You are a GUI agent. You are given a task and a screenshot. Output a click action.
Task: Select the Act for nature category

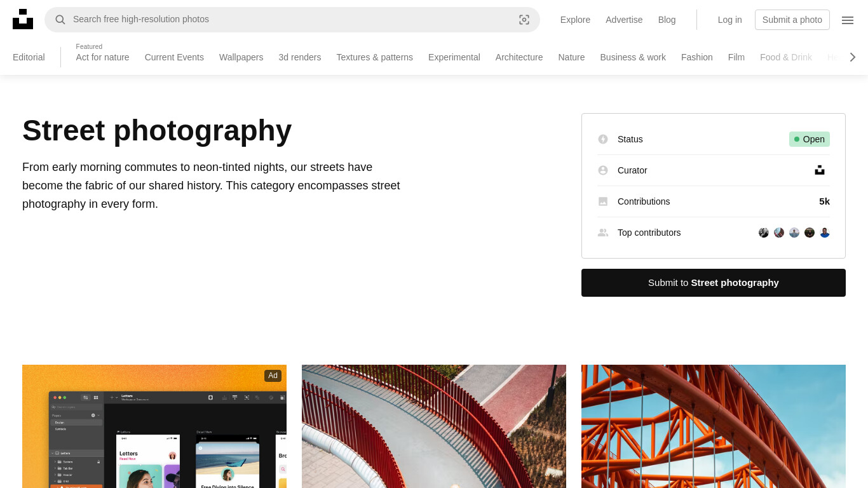click(x=102, y=57)
